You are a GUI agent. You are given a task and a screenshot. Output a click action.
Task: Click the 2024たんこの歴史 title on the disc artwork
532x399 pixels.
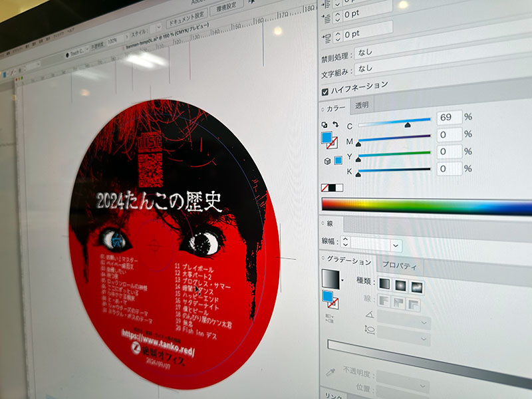tap(159, 201)
